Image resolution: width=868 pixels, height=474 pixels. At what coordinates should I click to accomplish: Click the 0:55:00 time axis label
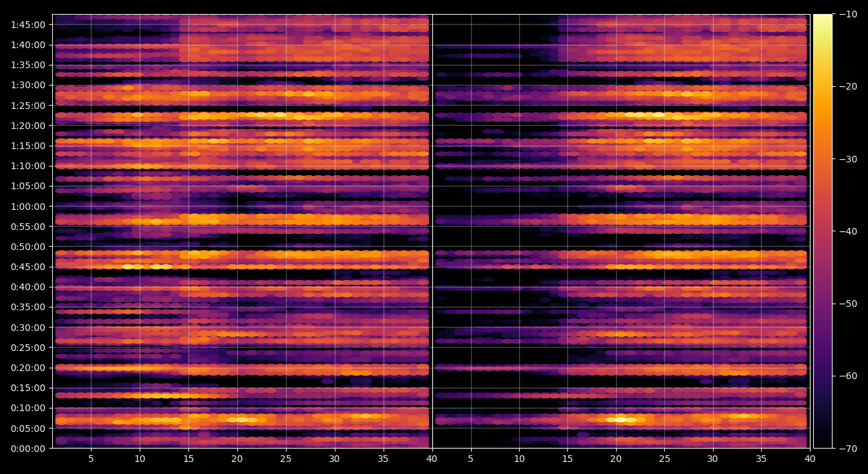coord(28,227)
